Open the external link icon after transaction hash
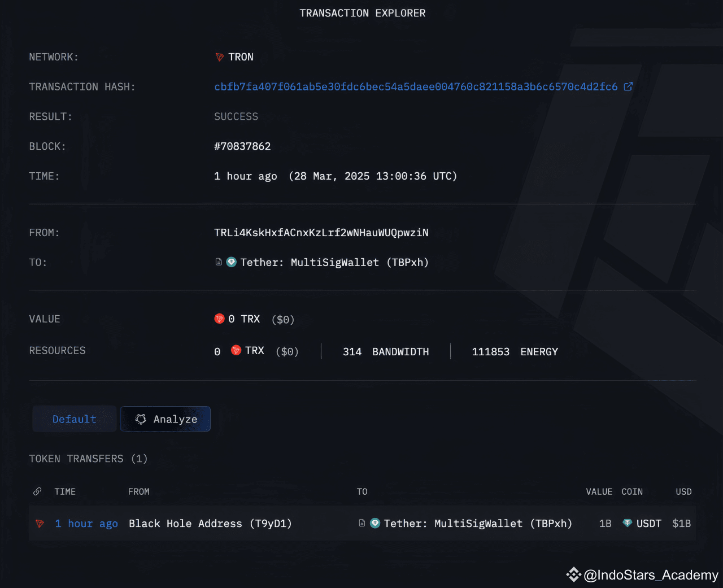 click(629, 86)
